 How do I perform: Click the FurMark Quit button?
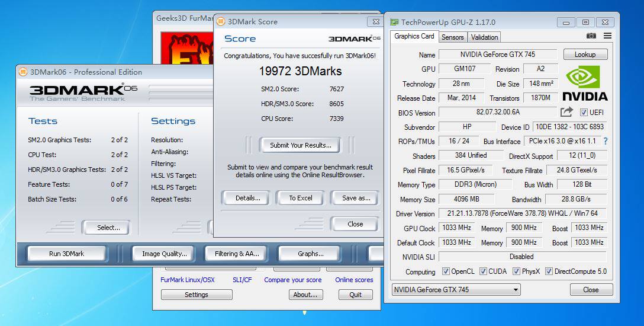[x=355, y=295]
